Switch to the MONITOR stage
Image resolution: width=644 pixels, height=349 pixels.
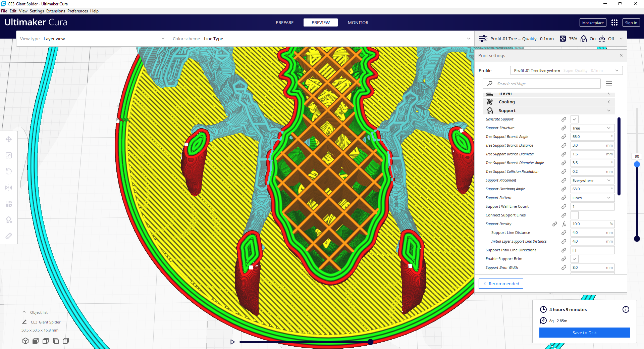(358, 22)
